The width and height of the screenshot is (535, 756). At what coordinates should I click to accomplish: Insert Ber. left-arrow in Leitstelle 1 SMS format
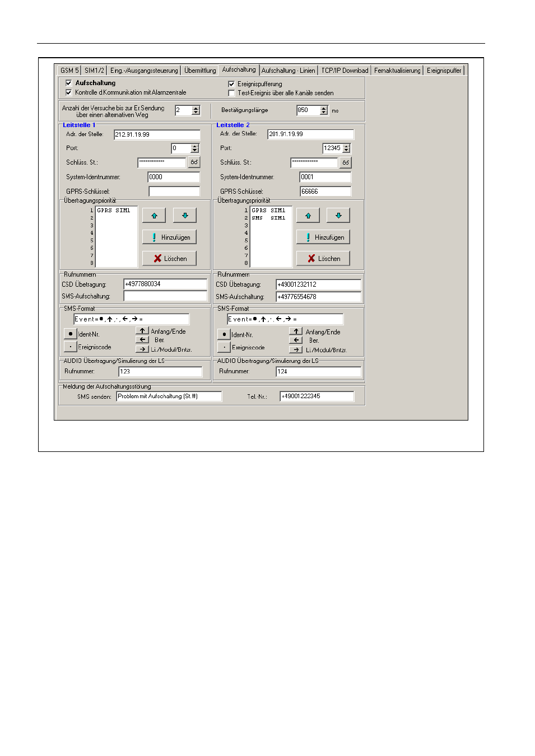(x=142, y=339)
